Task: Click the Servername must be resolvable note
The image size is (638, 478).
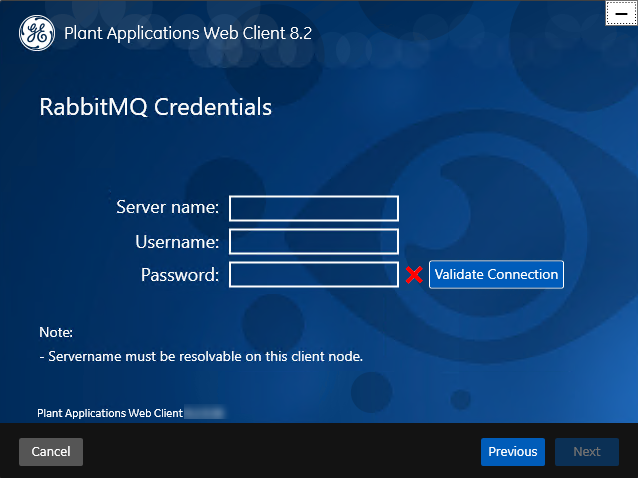Action: [201, 356]
